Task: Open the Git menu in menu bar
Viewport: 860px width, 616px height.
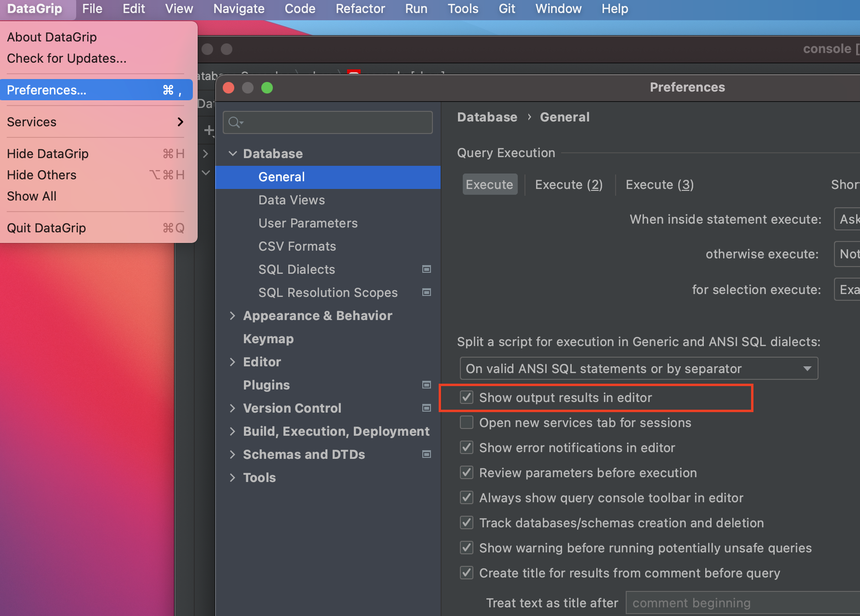Action: (507, 9)
